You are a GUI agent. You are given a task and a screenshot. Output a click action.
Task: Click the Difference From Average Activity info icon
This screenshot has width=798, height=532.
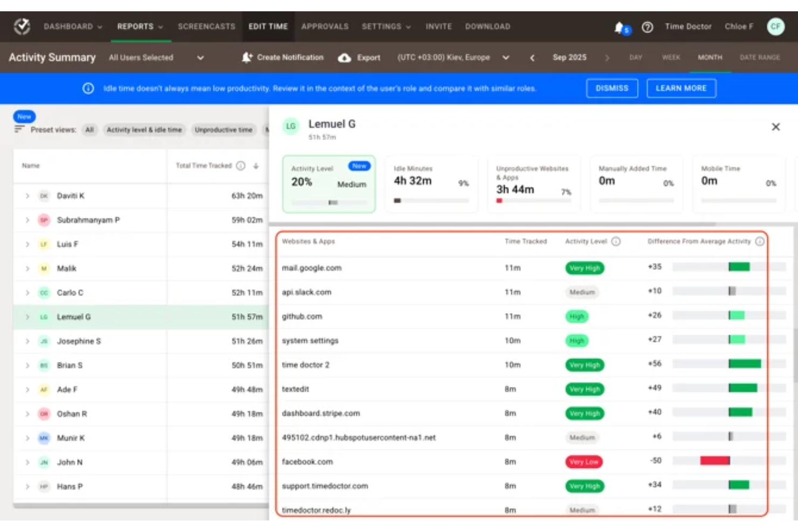(760, 241)
